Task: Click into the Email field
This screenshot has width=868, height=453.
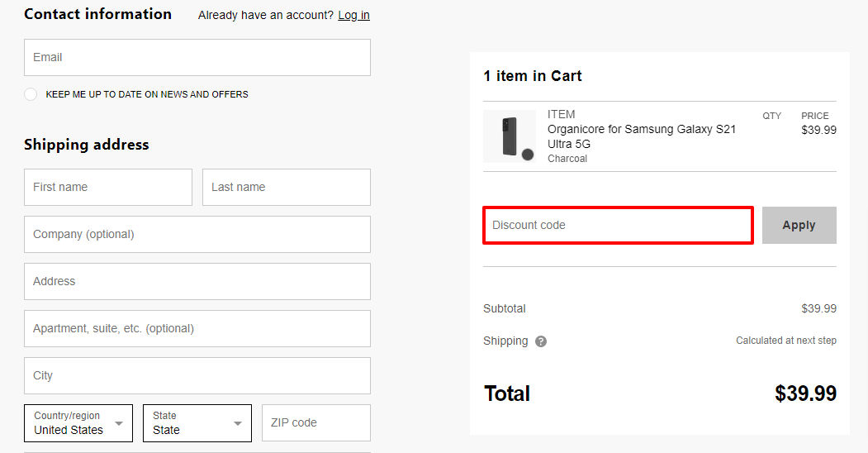Action: tap(197, 58)
